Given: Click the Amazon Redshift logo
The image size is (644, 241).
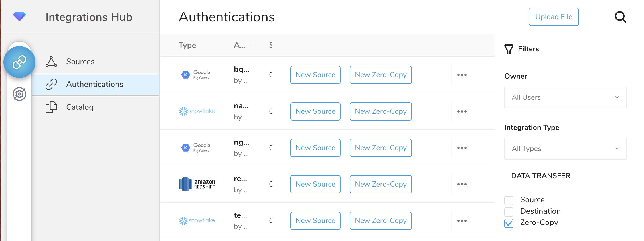Looking at the screenshot, I should click(x=197, y=184).
